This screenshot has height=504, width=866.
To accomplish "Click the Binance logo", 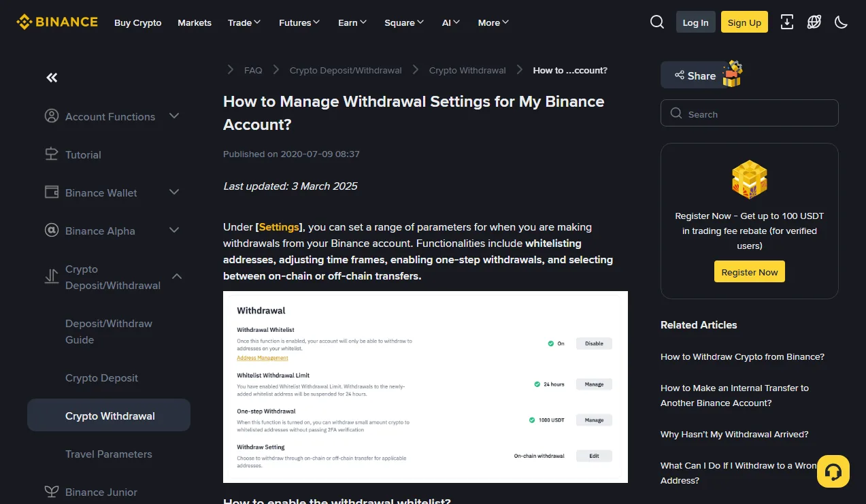I will 57,22.
